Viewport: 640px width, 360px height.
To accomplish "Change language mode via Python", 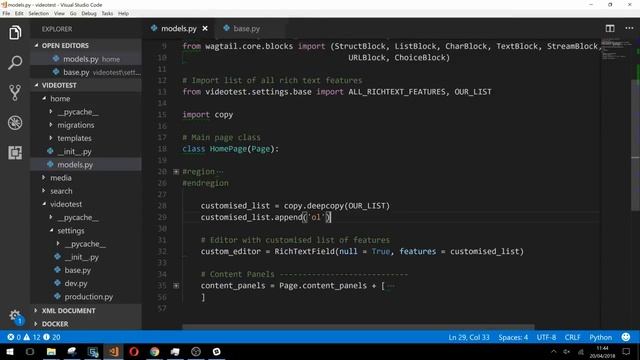I will [x=600, y=337].
